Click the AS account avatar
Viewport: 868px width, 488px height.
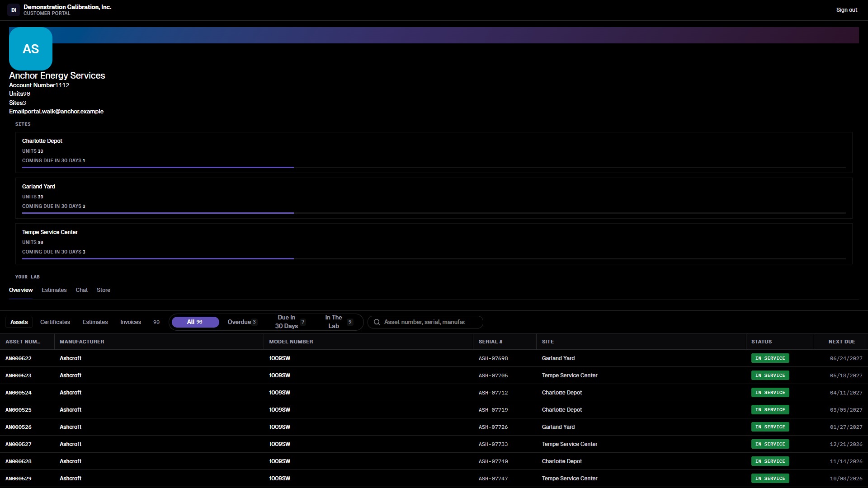click(31, 49)
